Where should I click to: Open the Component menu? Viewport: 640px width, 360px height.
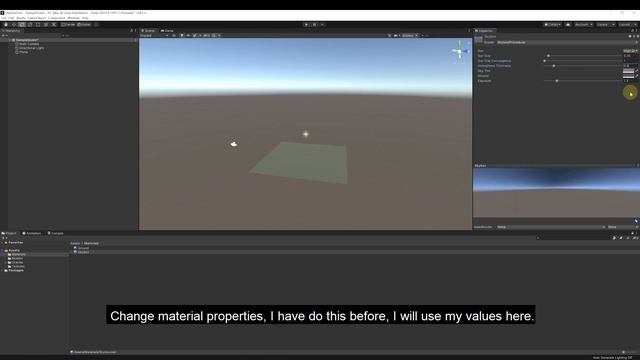point(57,18)
